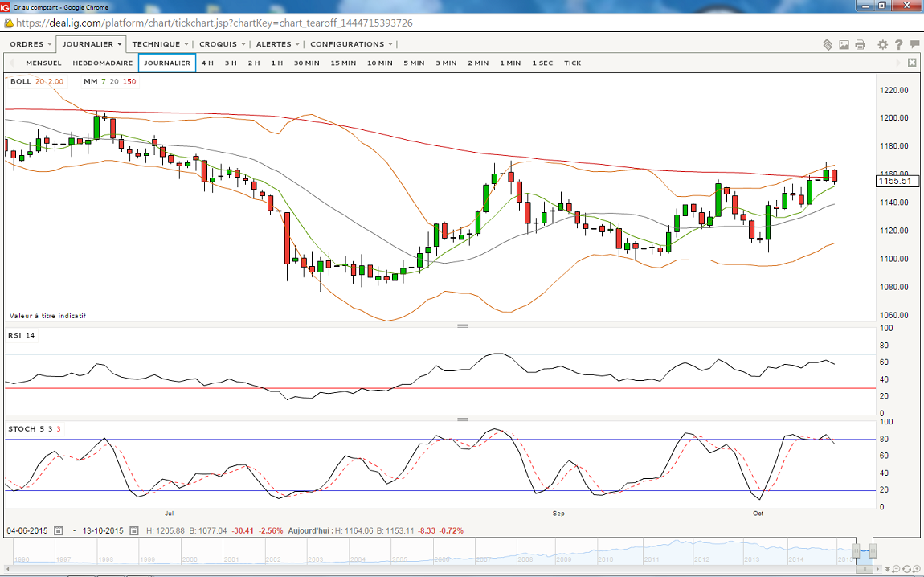Save chart as image icon
Viewport: 924px width, 577px height.
pos(844,45)
